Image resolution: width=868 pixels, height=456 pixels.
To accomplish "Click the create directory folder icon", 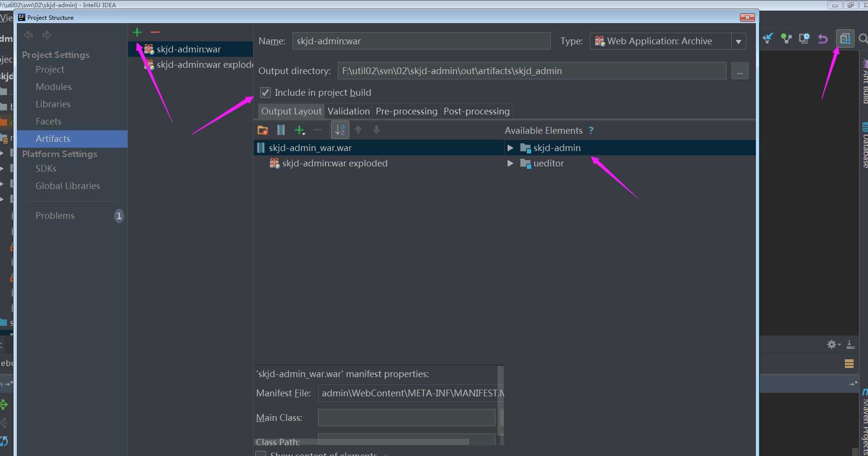I will click(263, 130).
